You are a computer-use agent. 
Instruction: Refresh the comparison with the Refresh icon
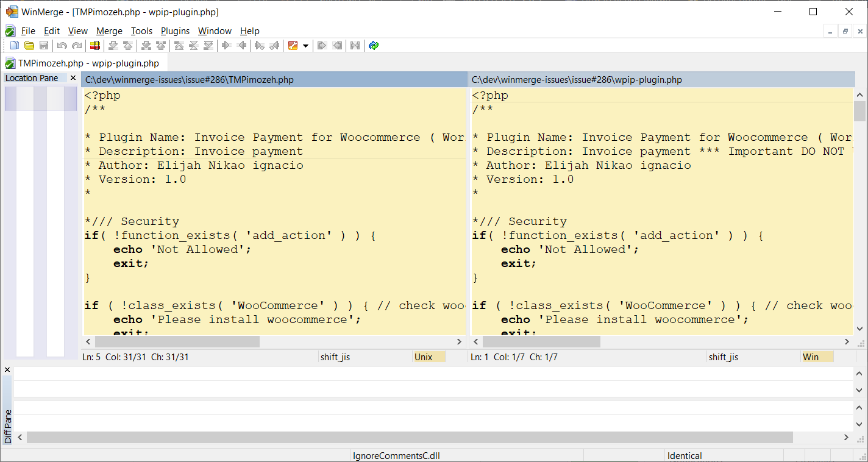click(x=373, y=45)
